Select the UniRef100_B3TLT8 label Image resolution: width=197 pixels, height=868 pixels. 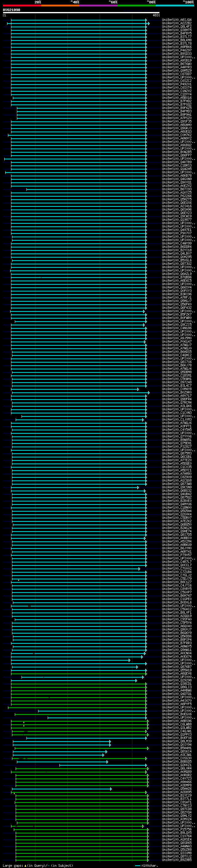(x=177, y=43)
